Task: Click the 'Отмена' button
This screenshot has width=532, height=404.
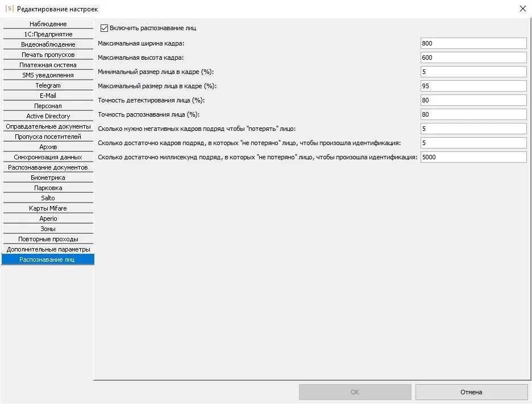Action: point(471,392)
